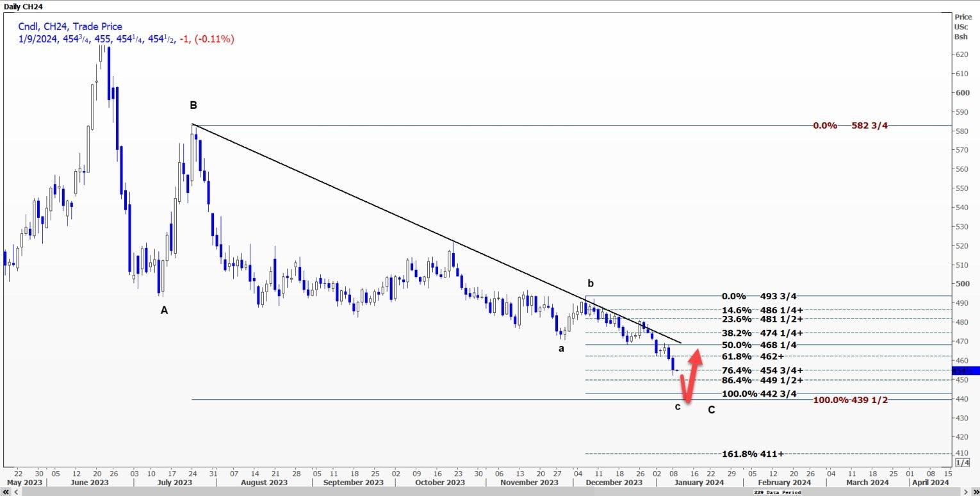
Task: Click the April 2024 month label
Action: click(x=931, y=483)
